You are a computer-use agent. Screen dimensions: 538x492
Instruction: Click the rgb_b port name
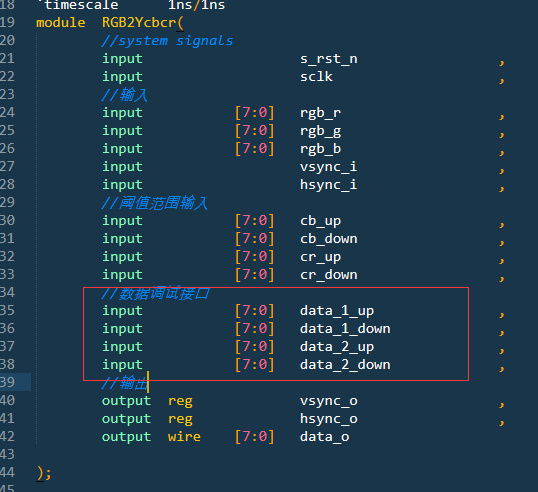[x=320, y=149]
